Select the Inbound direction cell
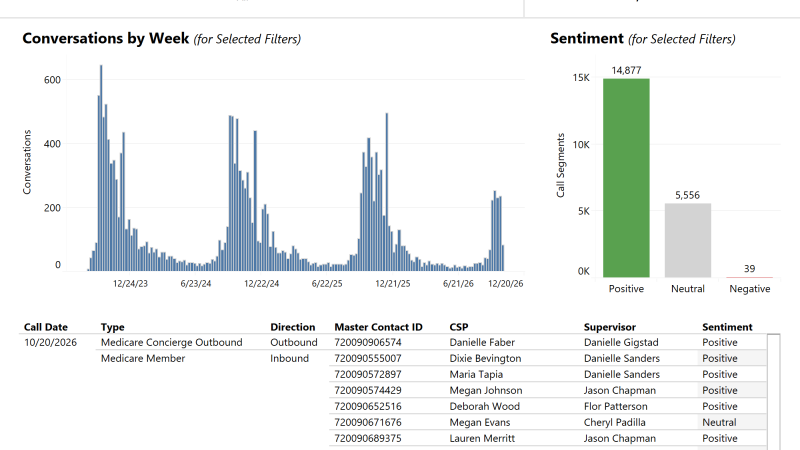 point(289,359)
